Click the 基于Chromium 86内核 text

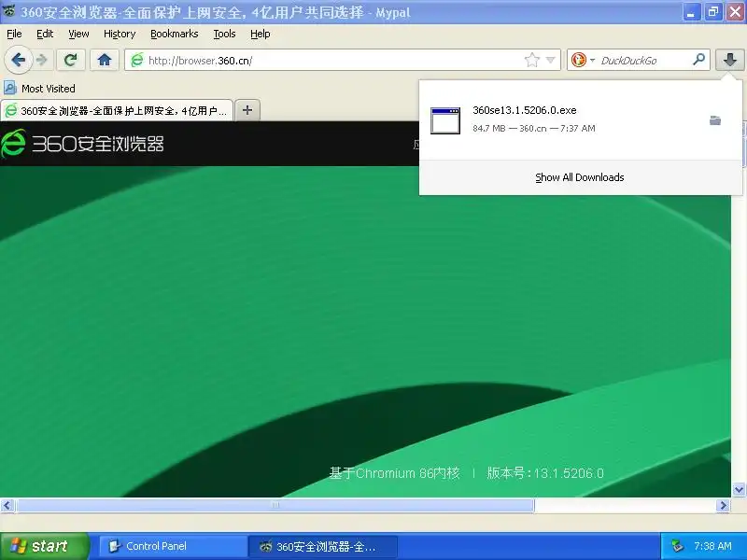click(394, 473)
